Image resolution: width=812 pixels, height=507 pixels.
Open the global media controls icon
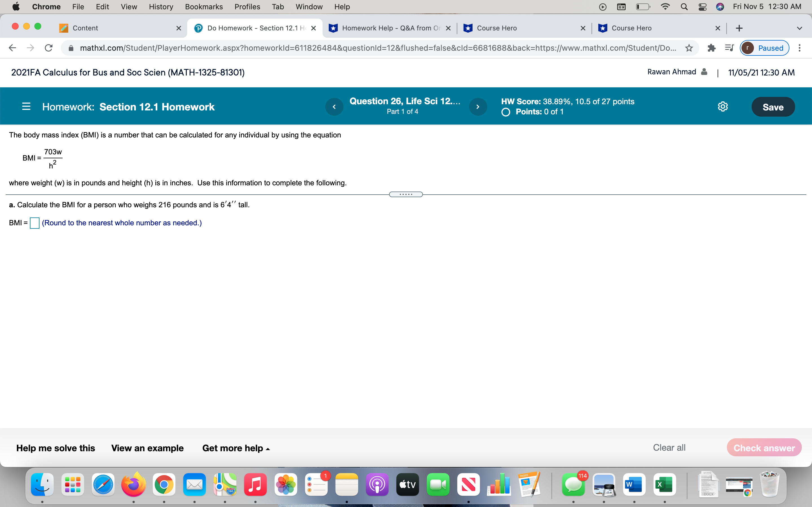coord(729,48)
